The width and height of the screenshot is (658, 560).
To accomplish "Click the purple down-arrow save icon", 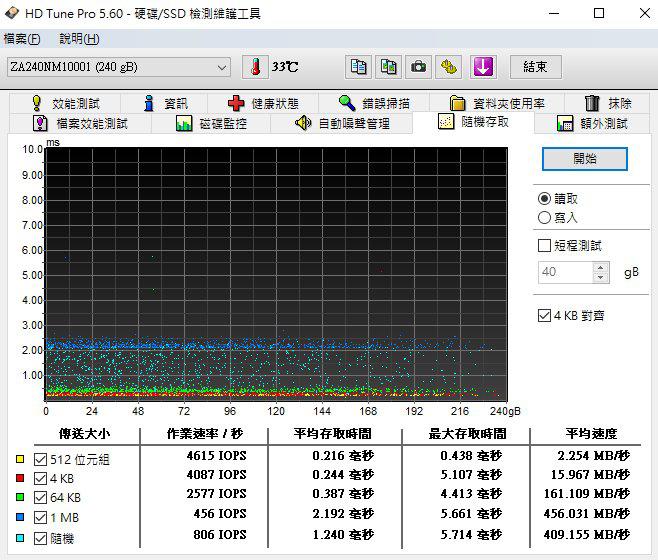I will point(482,67).
